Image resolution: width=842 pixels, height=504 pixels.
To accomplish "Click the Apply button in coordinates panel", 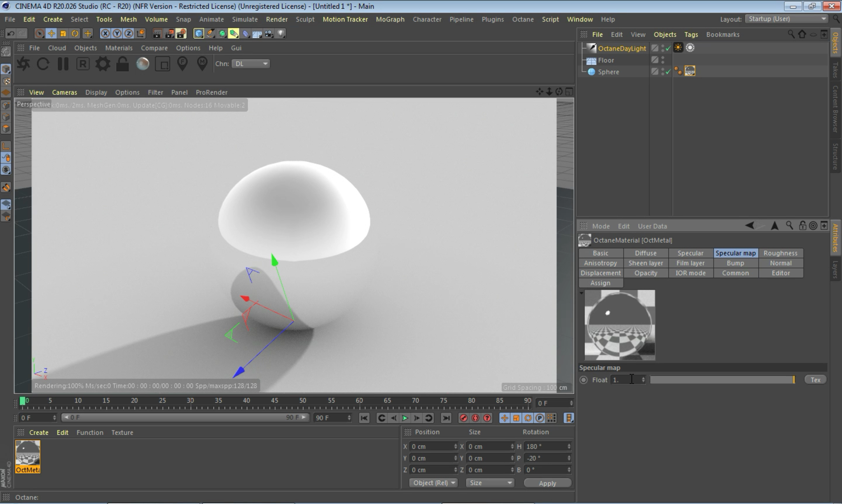I will click(547, 483).
